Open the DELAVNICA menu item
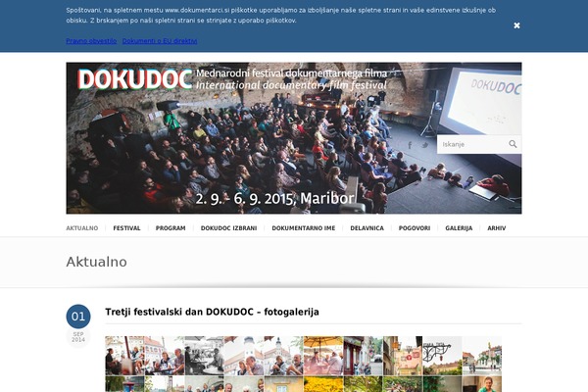Screen dimensions: 588x392 point(367,228)
